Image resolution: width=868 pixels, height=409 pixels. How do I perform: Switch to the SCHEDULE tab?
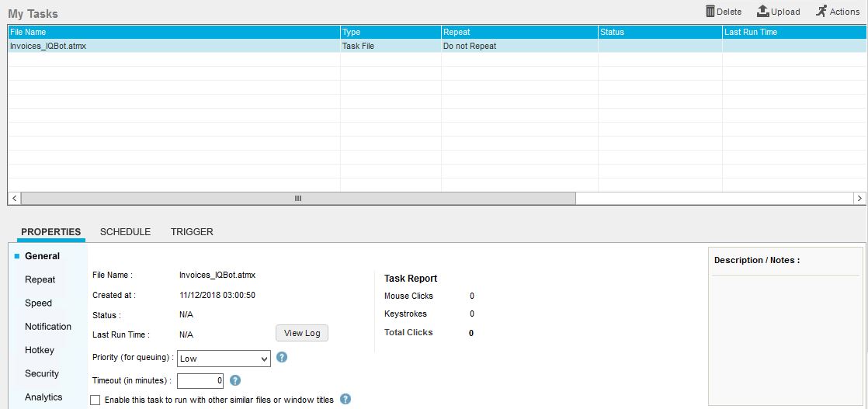click(x=125, y=232)
